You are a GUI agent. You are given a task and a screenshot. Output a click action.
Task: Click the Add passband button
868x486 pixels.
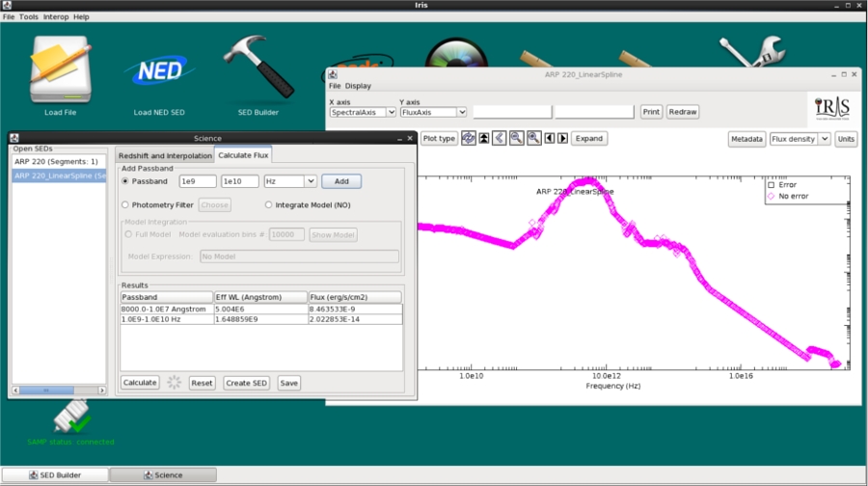pyautogui.click(x=341, y=181)
